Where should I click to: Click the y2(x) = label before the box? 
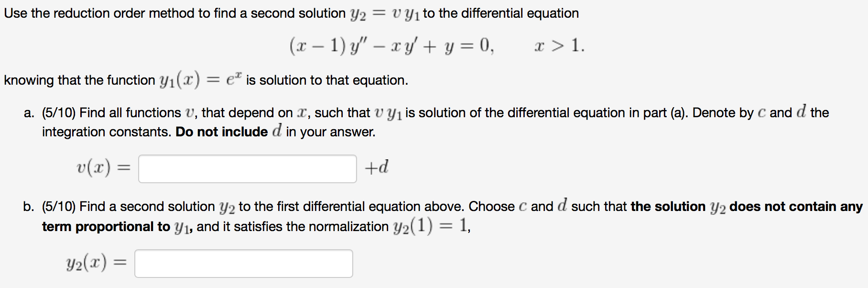coord(95,262)
